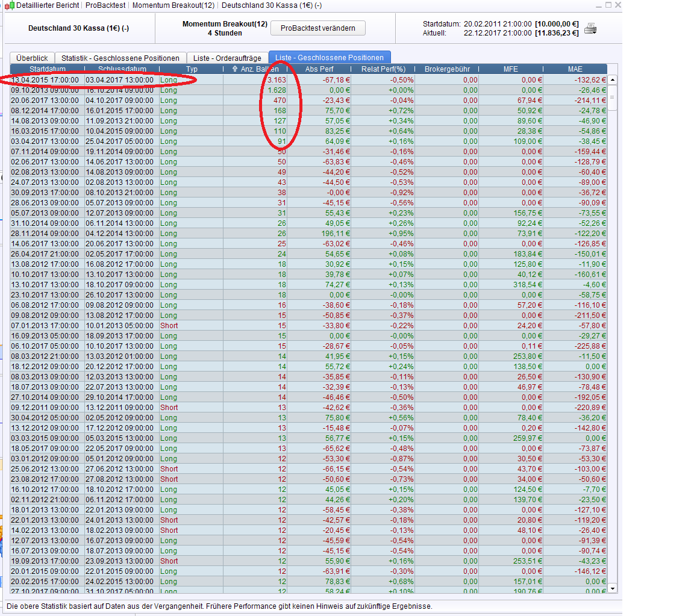
Task: Sort by the Startdatum column header
Action: pyautogui.click(x=47, y=69)
